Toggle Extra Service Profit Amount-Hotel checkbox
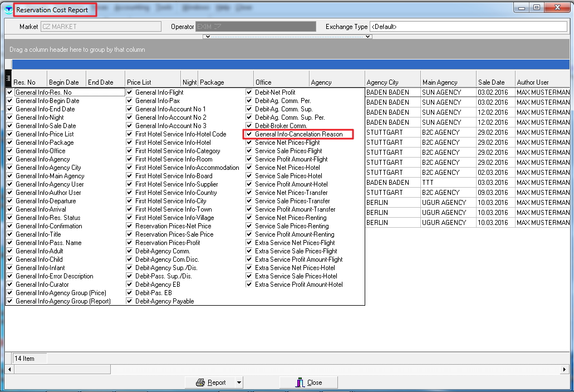The width and height of the screenshot is (574, 392). (x=249, y=285)
